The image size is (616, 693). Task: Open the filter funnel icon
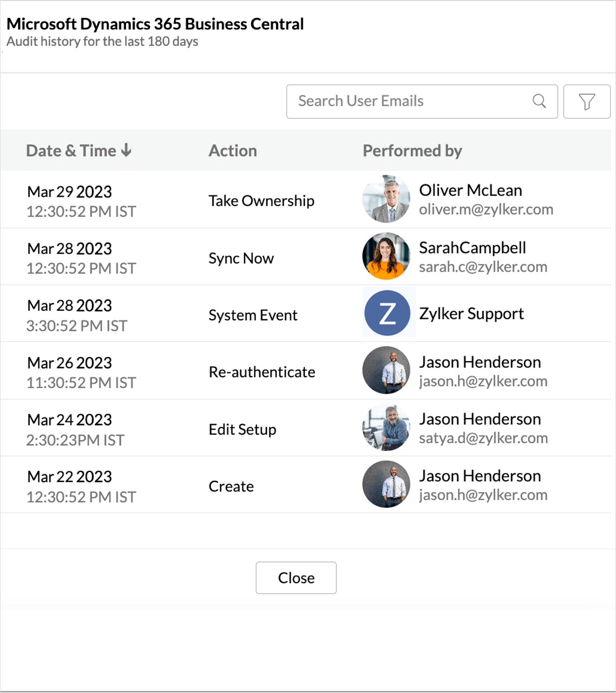[x=587, y=102]
